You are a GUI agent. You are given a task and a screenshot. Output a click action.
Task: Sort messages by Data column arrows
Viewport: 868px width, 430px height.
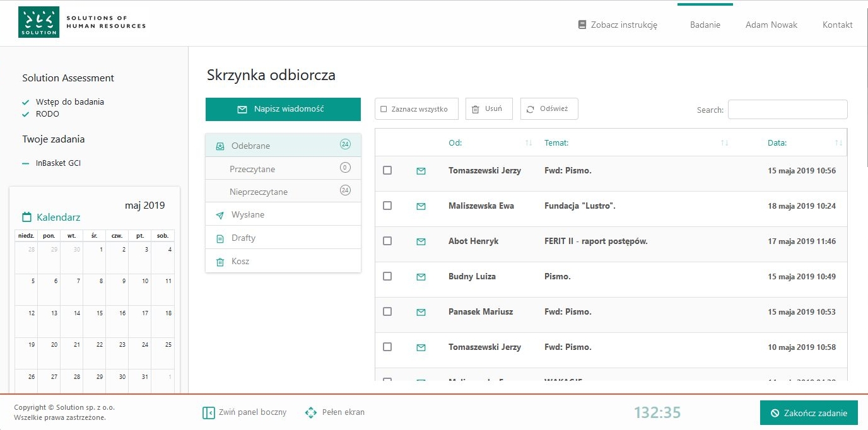(x=838, y=143)
